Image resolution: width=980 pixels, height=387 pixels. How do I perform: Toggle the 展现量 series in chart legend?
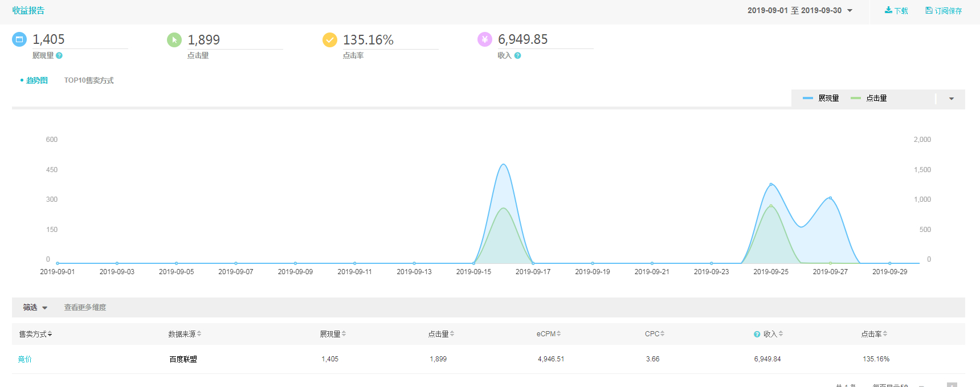click(821, 99)
